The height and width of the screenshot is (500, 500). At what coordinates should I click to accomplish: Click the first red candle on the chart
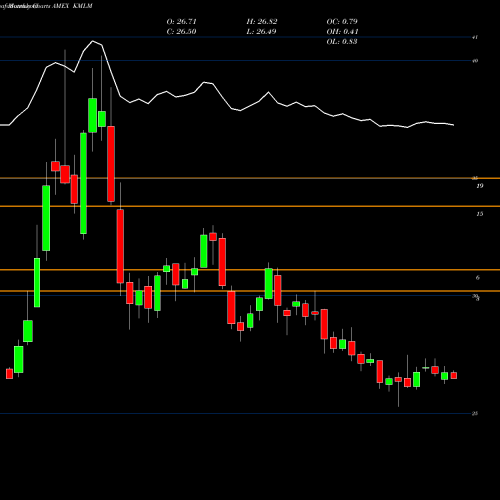(x=9, y=374)
